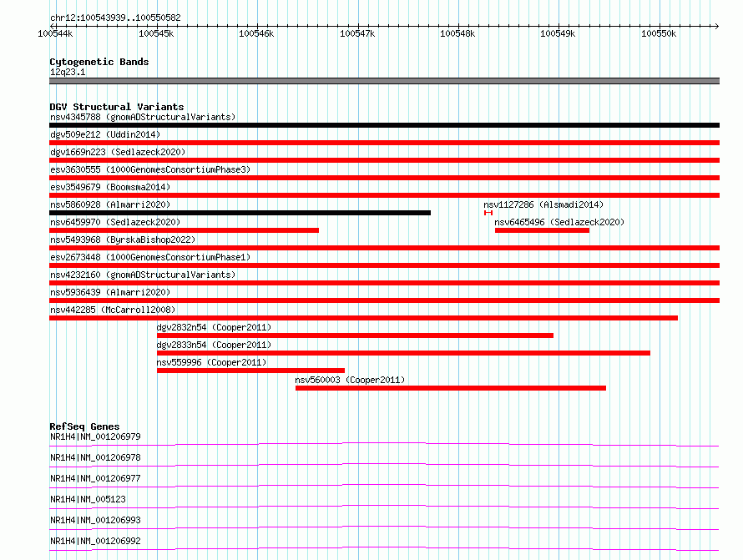Click NR1H4|NM_001206977 transcript label
The height and width of the screenshot is (560, 743).
coord(95,478)
